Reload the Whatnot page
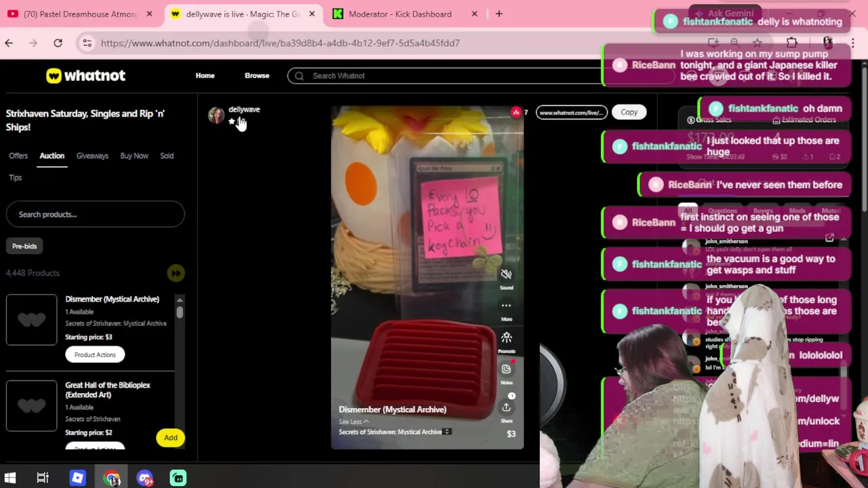868x488 pixels. tap(58, 43)
